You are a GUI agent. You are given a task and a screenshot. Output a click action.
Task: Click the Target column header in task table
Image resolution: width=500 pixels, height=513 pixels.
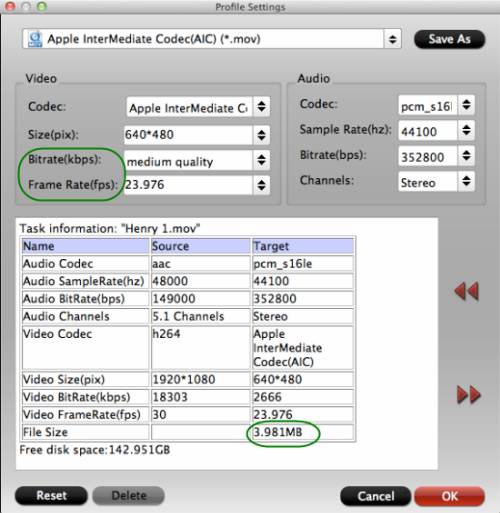pos(303,246)
